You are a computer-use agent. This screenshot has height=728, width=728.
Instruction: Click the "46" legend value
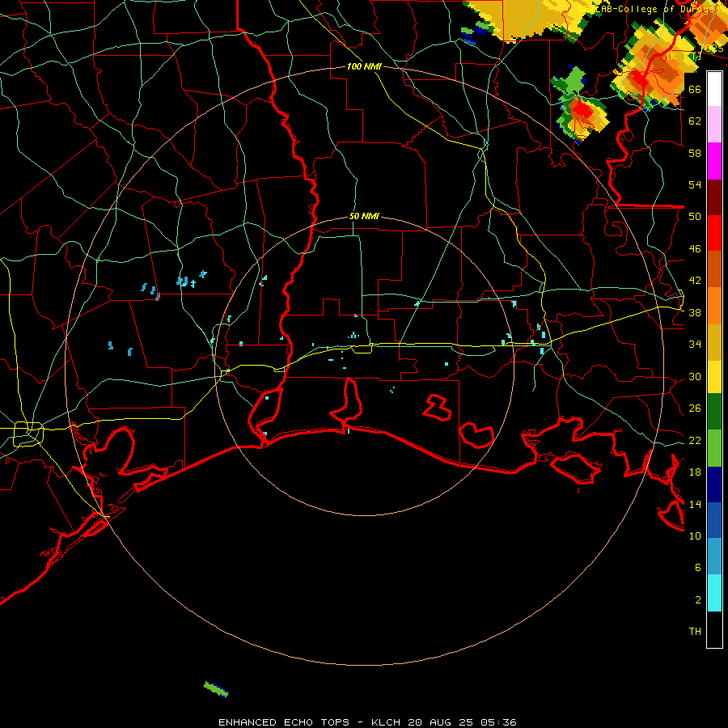click(x=695, y=249)
